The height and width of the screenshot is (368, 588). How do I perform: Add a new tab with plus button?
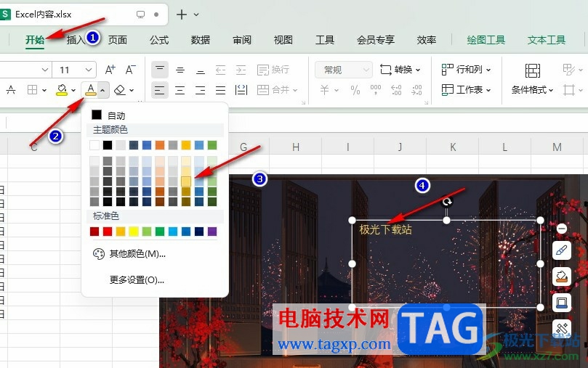182,15
